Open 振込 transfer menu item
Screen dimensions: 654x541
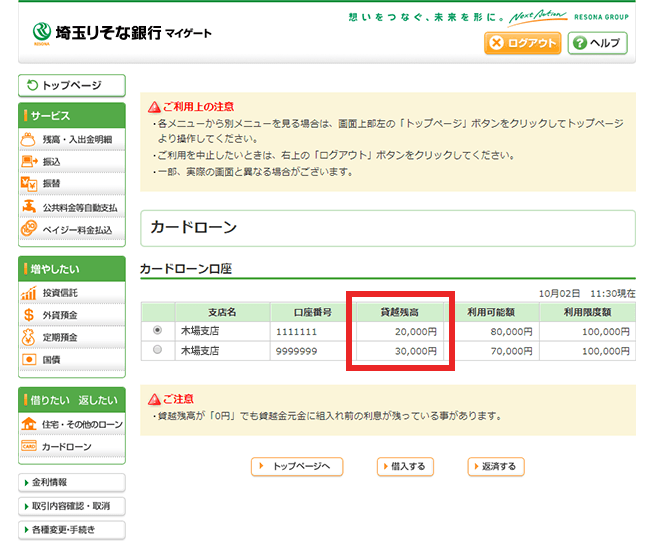coord(72,161)
